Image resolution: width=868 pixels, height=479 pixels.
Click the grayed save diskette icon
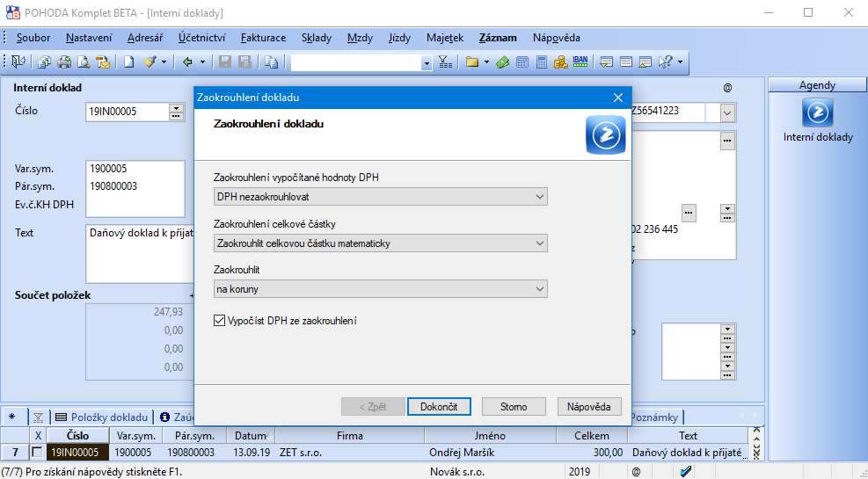pos(225,62)
